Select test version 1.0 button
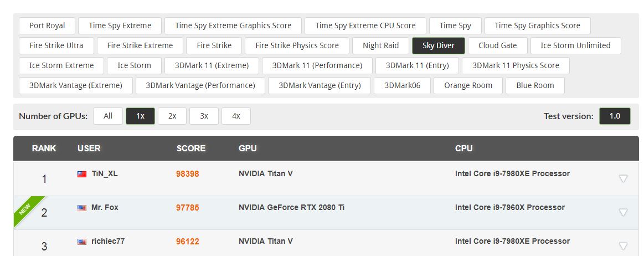 pyautogui.click(x=615, y=116)
